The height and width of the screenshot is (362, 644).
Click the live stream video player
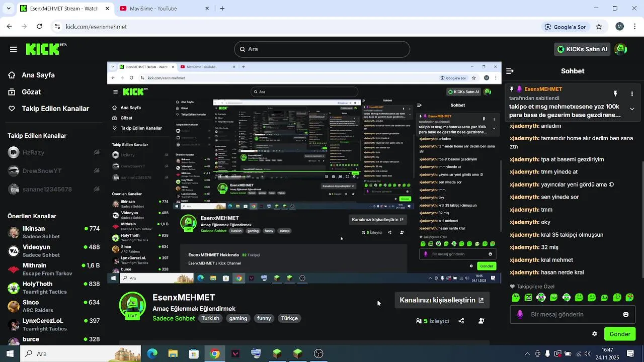tap(304, 172)
